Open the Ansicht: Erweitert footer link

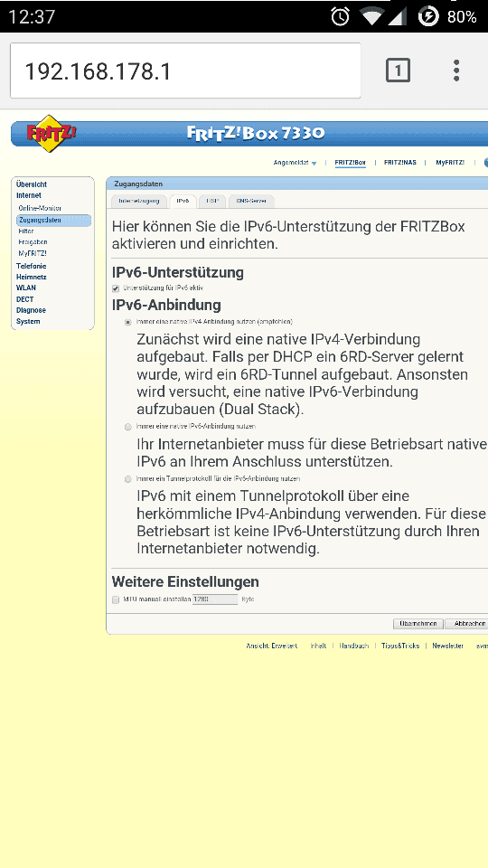tap(272, 646)
